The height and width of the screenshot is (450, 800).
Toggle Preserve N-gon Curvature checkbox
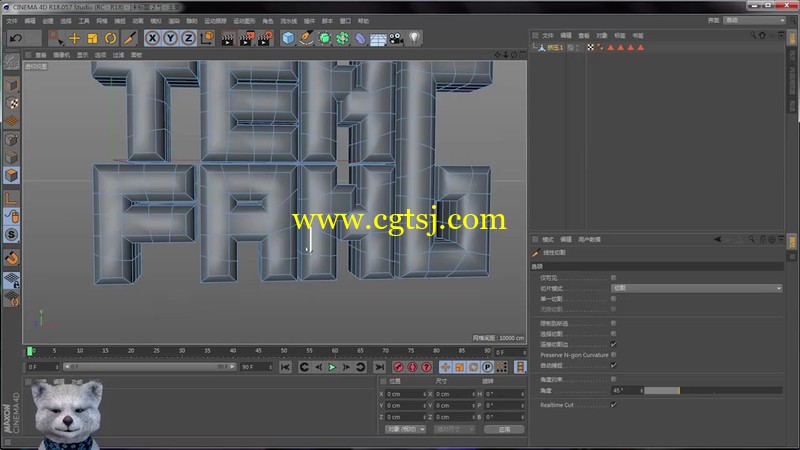click(x=614, y=355)
